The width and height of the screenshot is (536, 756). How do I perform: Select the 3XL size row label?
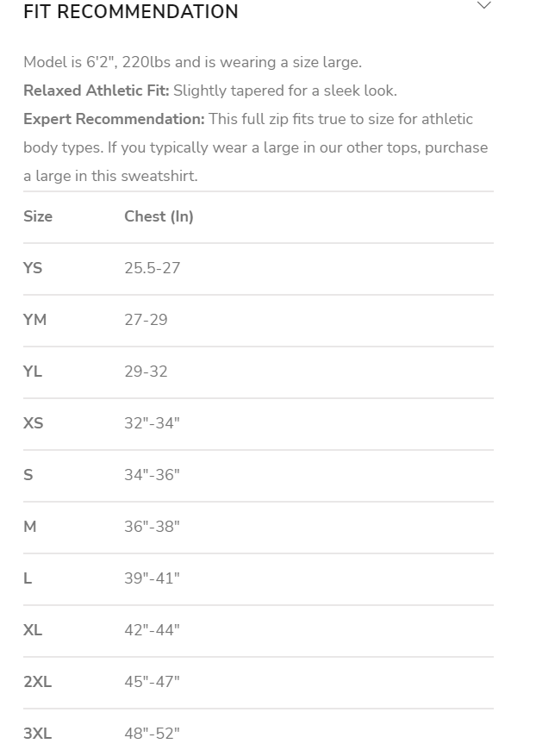click(38, 734)
